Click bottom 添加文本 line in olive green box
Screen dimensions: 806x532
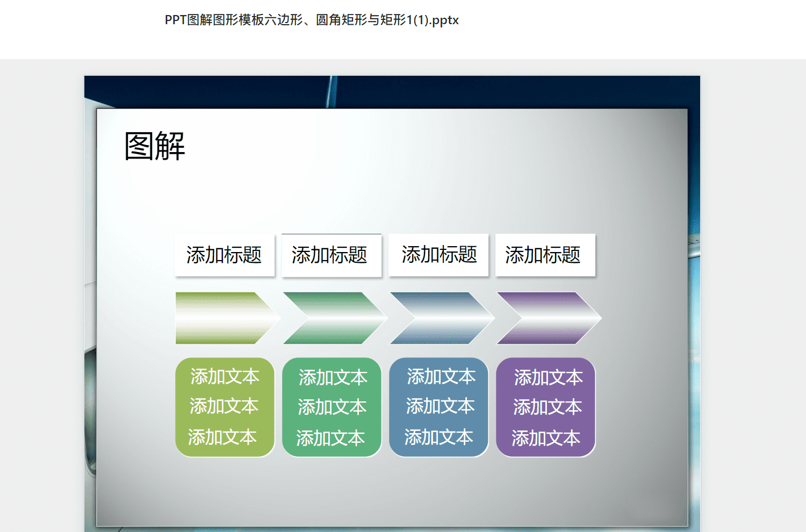point(222,437)
